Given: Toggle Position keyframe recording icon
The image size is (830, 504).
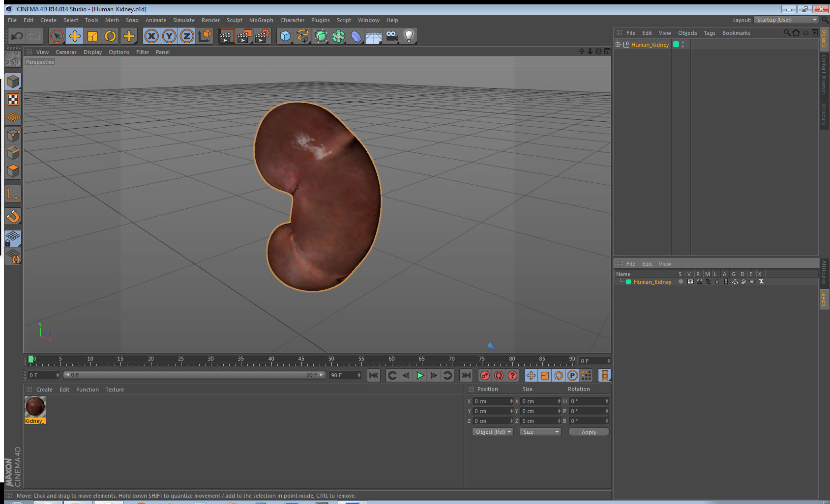Looking at the screenshot, I should 531,375.
